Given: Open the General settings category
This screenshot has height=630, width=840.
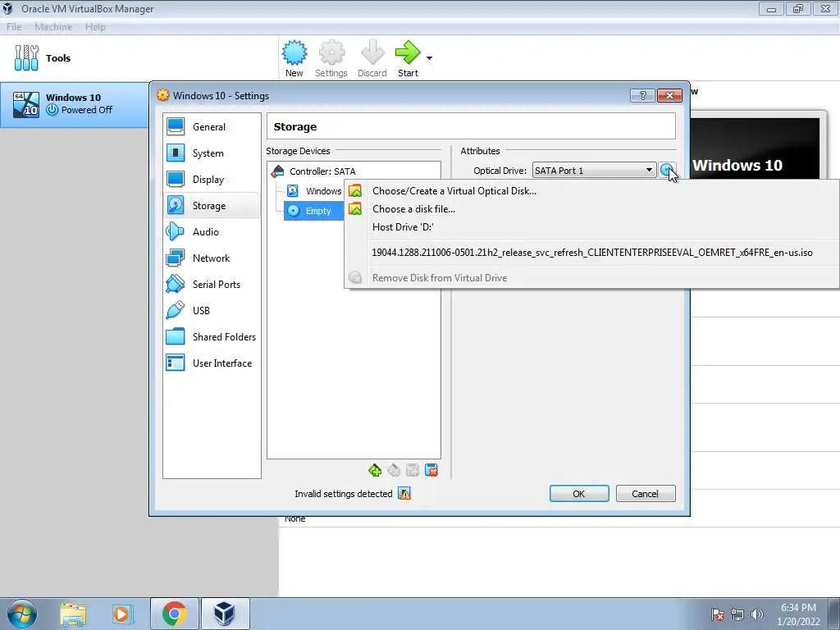Looking at the screenshot, I should (212, 127).
